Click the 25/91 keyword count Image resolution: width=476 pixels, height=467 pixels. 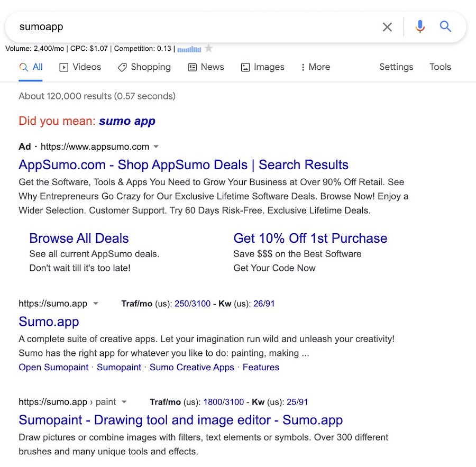point(297,402)
